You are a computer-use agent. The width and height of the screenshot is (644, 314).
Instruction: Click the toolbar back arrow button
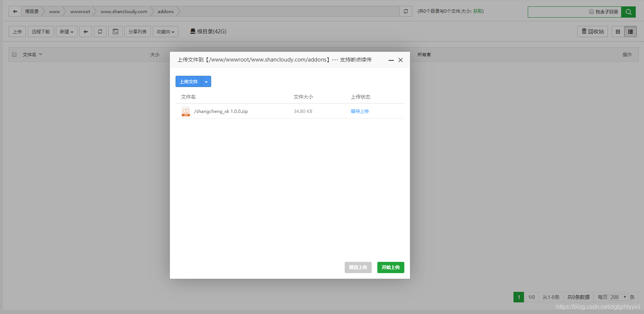pos(86,32)
